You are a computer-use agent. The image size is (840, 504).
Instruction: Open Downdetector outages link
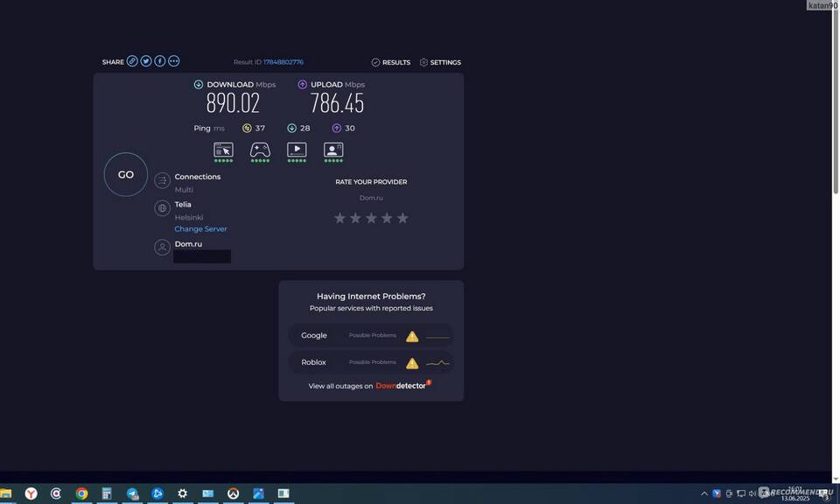403,386
